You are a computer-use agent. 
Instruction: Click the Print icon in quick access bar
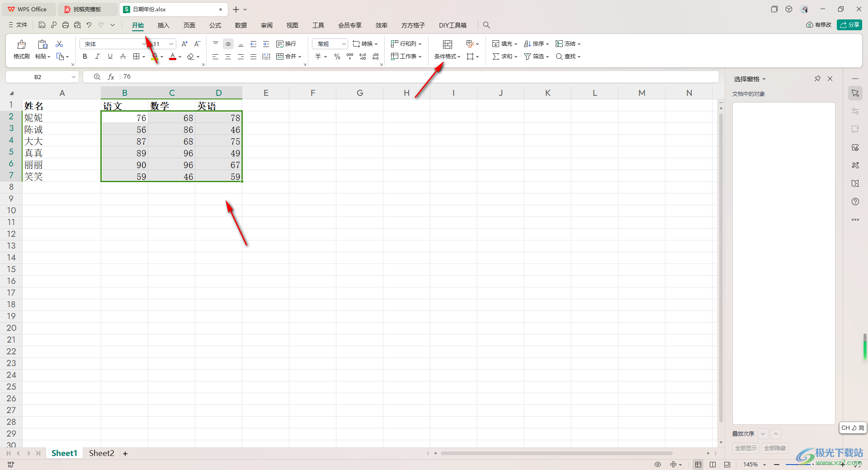[66, 25]
